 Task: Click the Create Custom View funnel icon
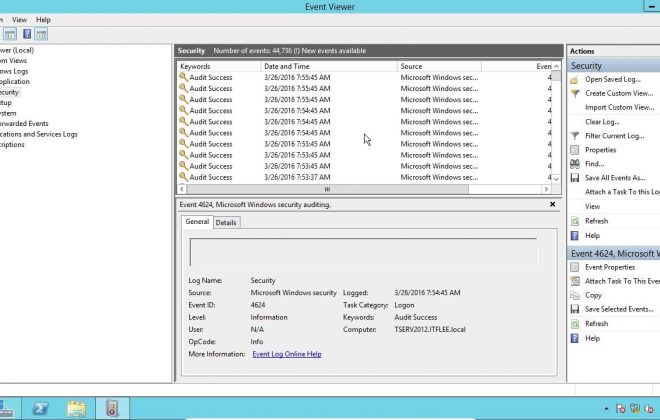tap(575, 93)
